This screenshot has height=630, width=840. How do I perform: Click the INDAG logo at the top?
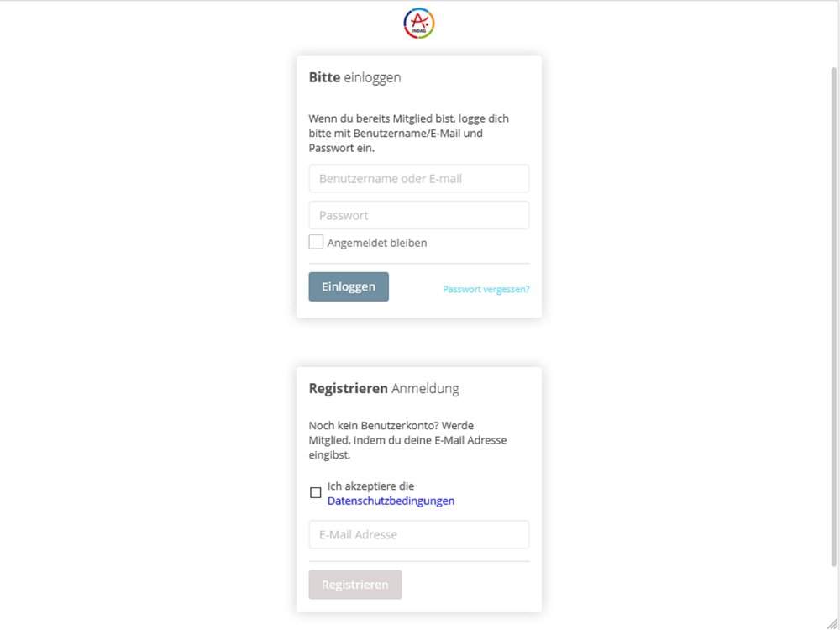[419, 23]
